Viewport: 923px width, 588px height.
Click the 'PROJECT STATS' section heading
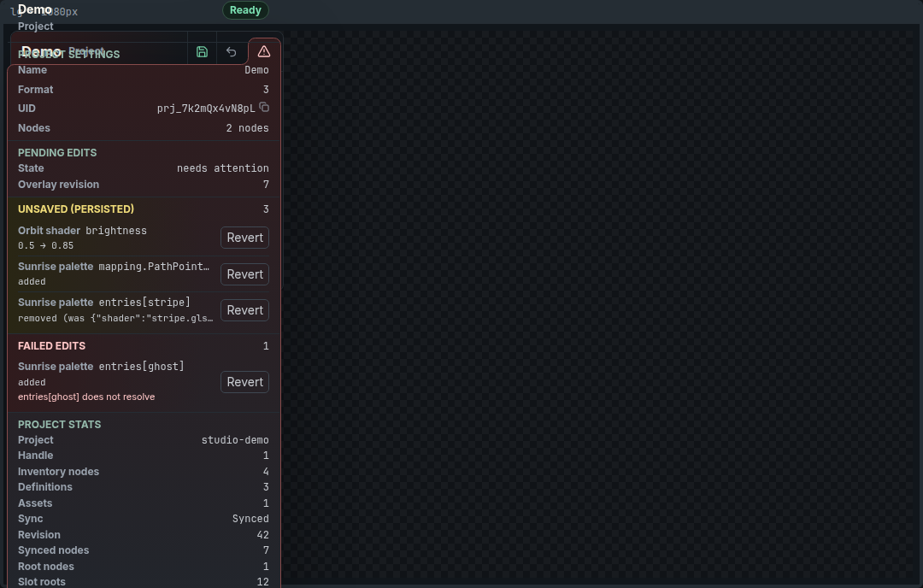(60, 425)
